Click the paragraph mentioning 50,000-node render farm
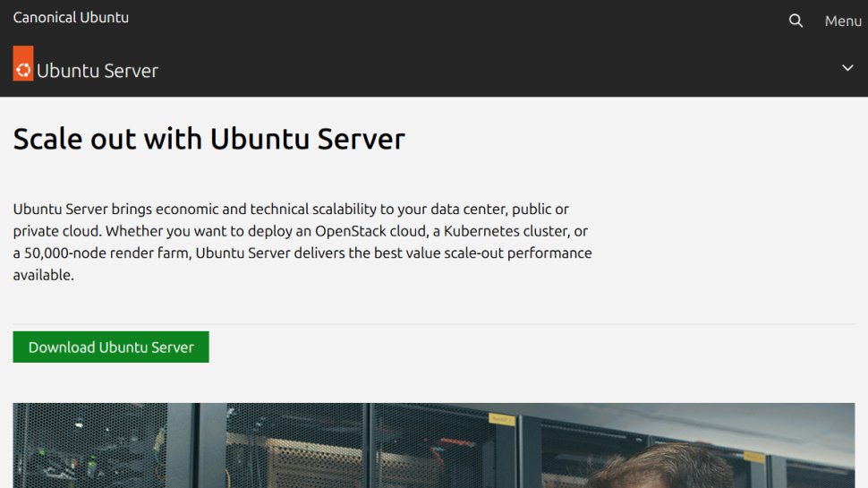 click(302, 242)
